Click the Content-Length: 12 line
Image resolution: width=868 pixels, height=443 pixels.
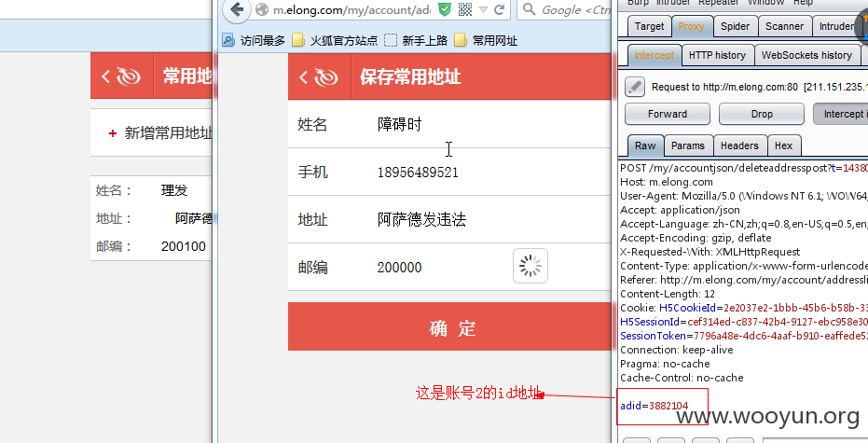pyautogui.click(x=668, y=294)
